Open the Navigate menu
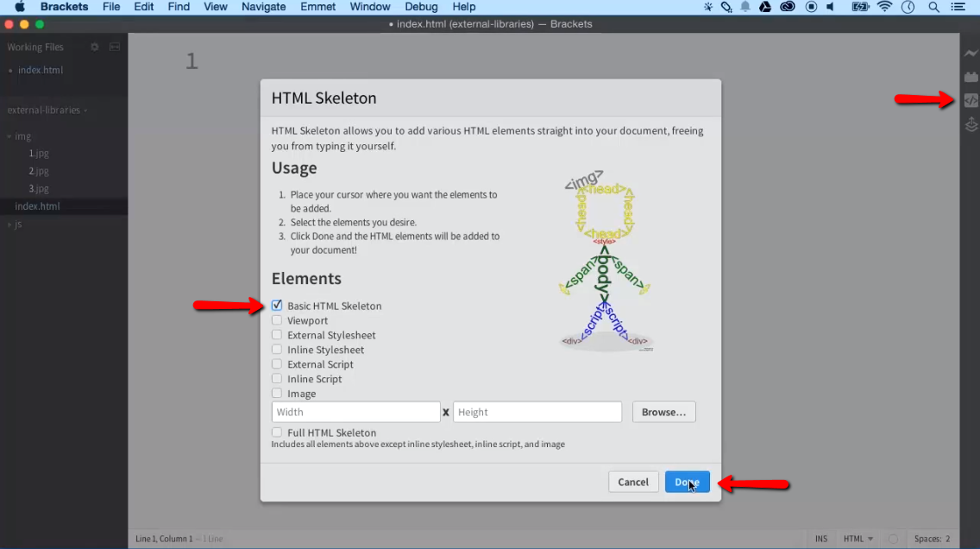Image resolution: width=980 pixels, height=549 pixels. tap(263, 7)
